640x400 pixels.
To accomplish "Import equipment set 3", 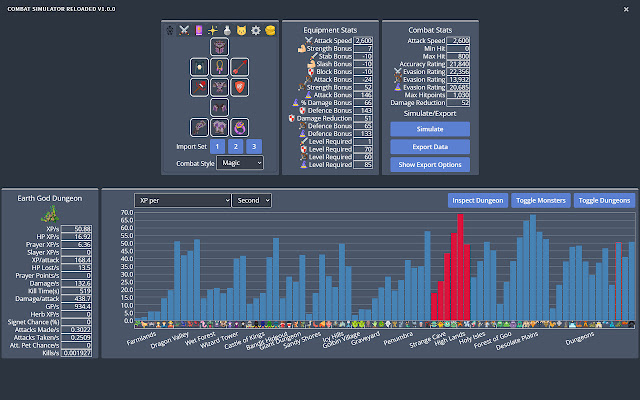I will 254,147.
